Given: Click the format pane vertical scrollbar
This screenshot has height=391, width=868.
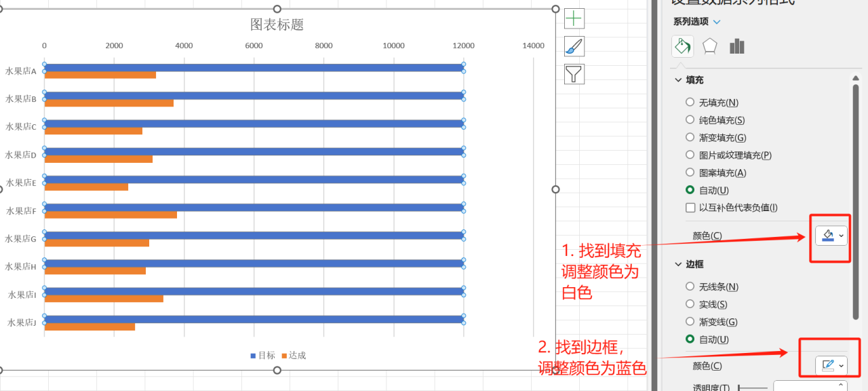Looking at the screenshot, I should point(856,204).
